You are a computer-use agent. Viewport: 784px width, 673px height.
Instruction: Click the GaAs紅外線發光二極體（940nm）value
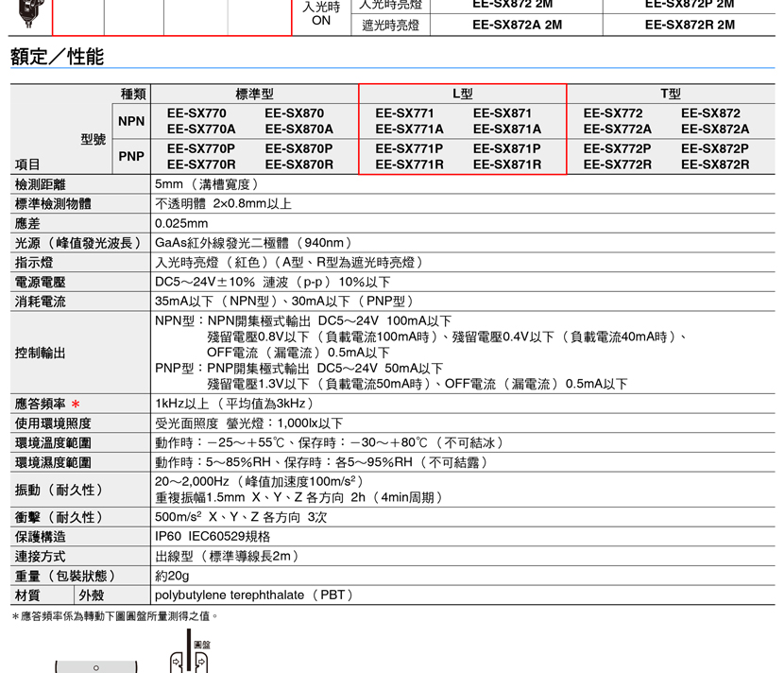[253, 243]
